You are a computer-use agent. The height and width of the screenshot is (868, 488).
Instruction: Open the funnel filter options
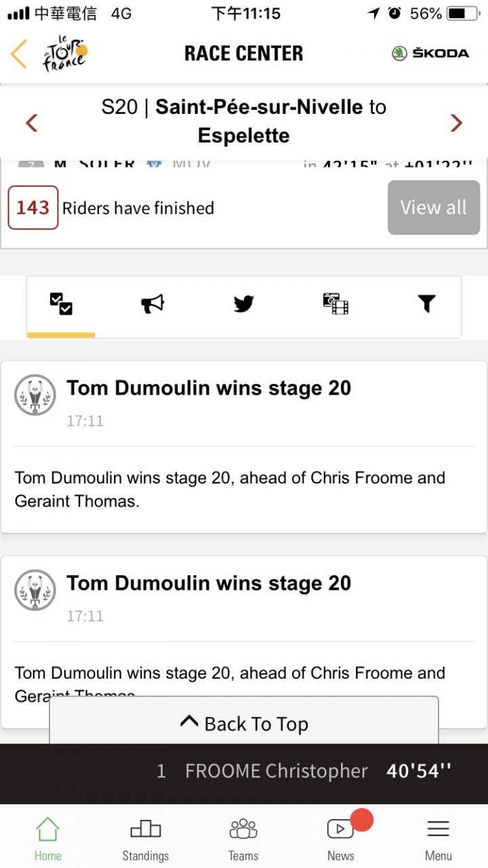click(426, 304)
